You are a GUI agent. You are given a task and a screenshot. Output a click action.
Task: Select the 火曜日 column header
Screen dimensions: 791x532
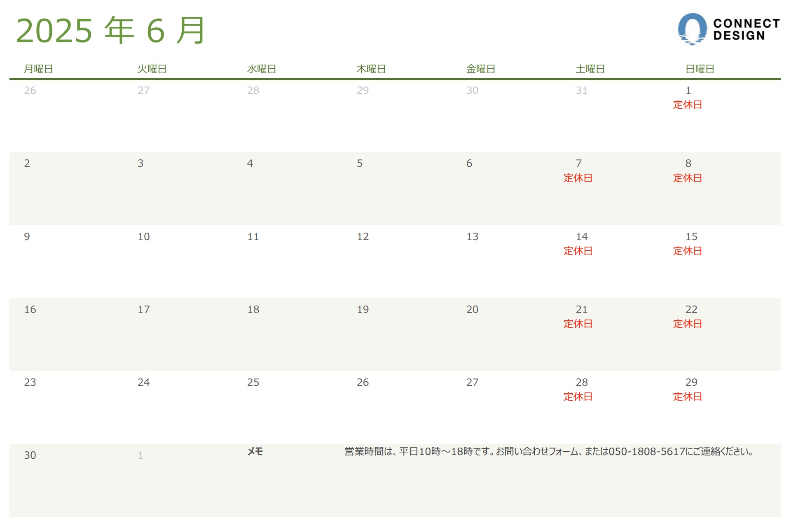[x=152, y=69]
